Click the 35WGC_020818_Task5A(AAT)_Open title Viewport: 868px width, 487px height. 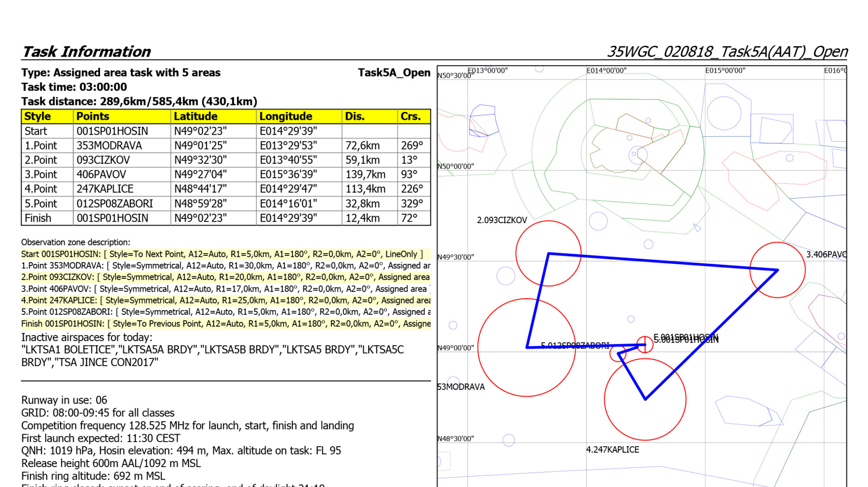pyautogui.click(x=727, y=51)
